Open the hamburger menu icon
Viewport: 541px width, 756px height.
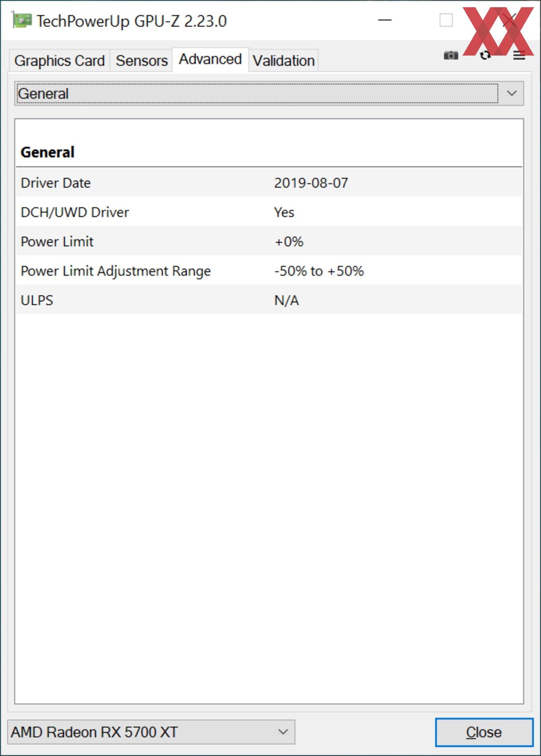click(519, 55)
